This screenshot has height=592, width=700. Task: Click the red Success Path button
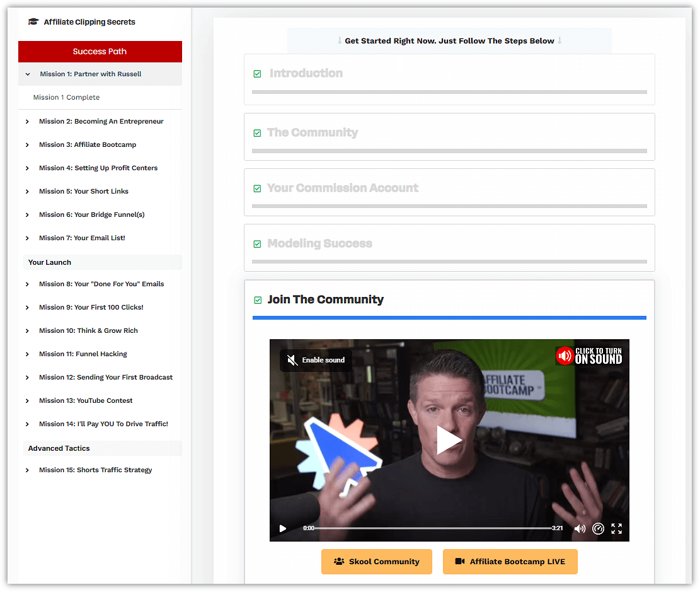click(x=100, y=52)
